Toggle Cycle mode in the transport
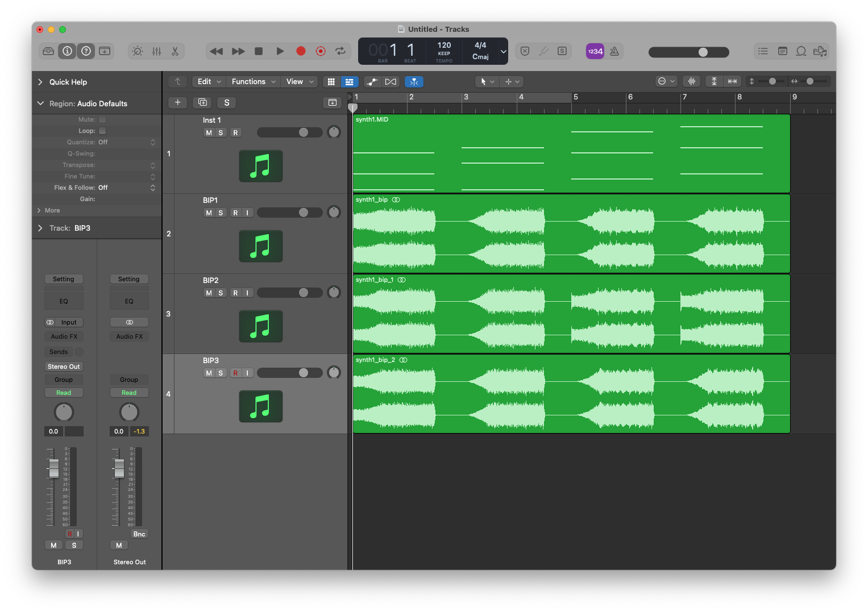Image resolution: width=868 pixels, height=612 pixels. coord(340,51)
